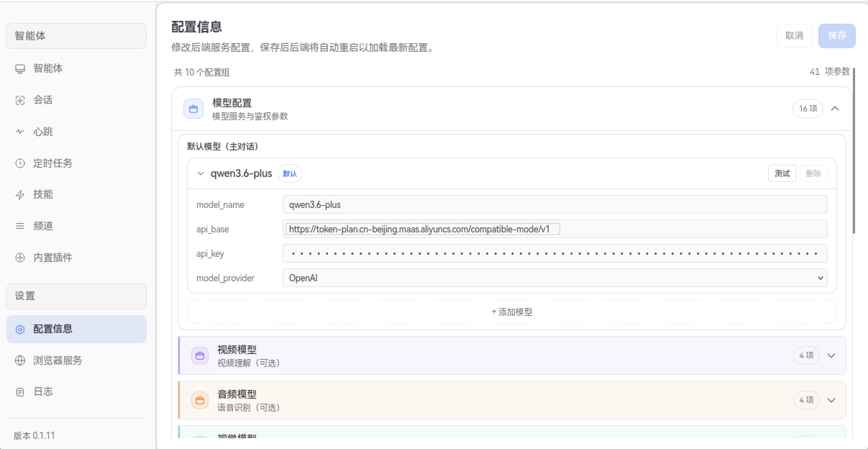Click 删除 button for qwen3.6-plus

tap(813, 173)
